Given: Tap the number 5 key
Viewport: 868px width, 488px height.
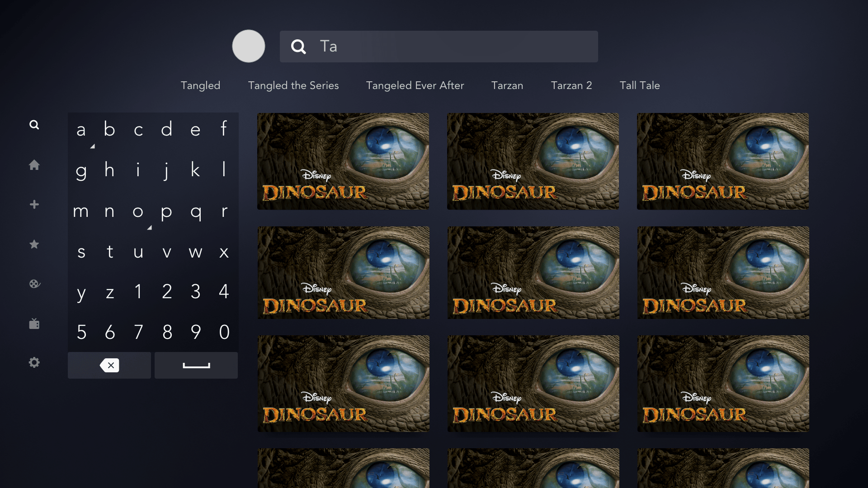Looking at the screenshot, I should (81, 332).
